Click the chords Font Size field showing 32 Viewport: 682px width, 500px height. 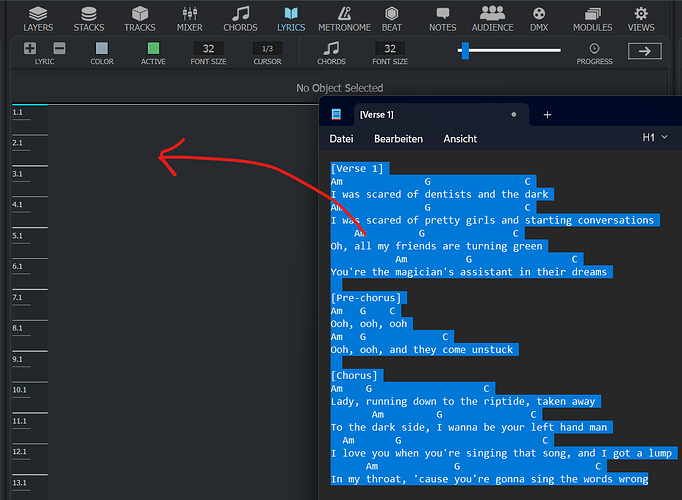[390, 49]
